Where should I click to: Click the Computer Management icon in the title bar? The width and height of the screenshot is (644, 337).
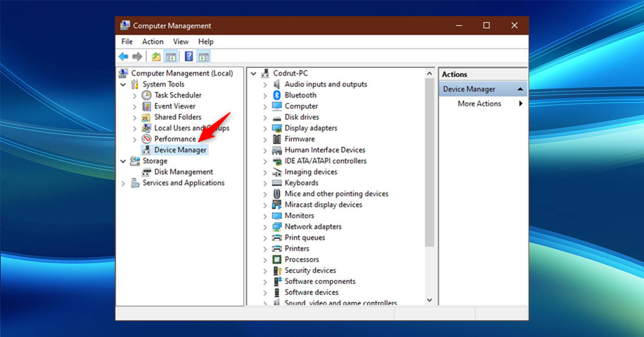click(x=125, y=25)
